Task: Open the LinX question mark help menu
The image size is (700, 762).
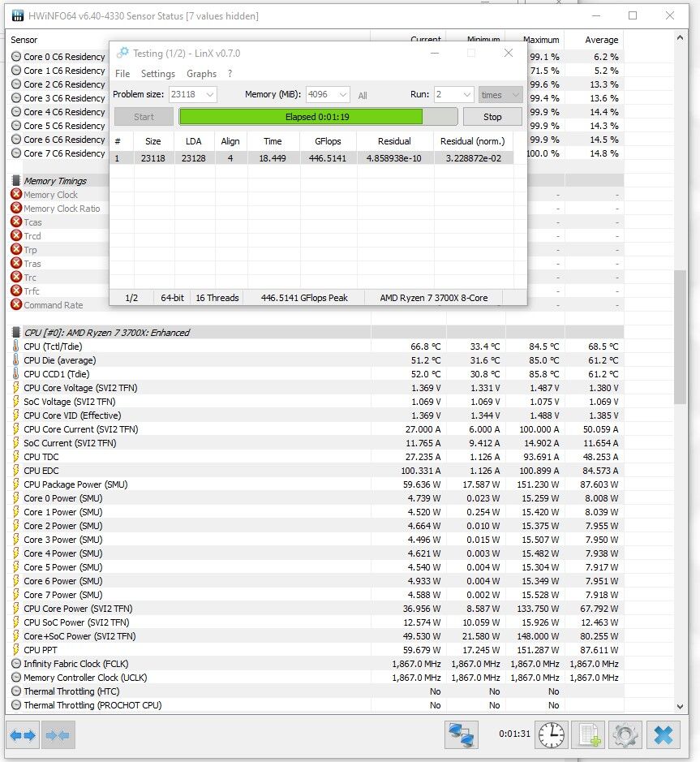Action: (230, 73)
